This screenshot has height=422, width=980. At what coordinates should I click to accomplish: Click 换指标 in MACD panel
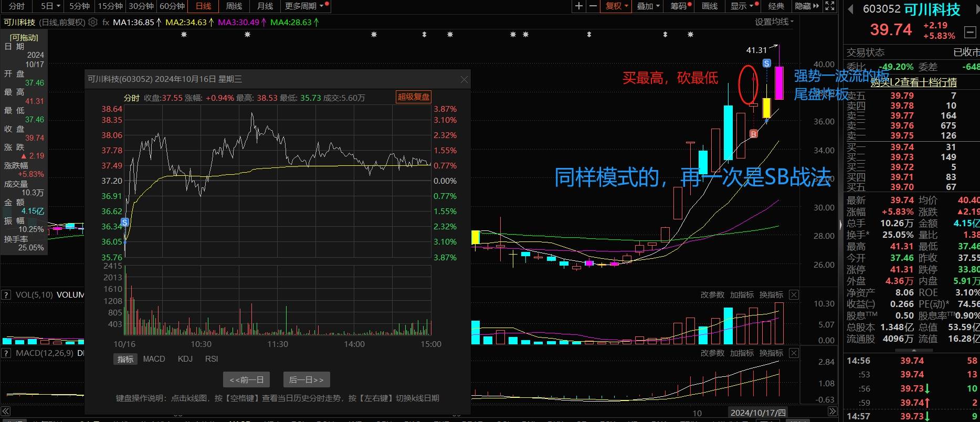click(x=771, y=353)
